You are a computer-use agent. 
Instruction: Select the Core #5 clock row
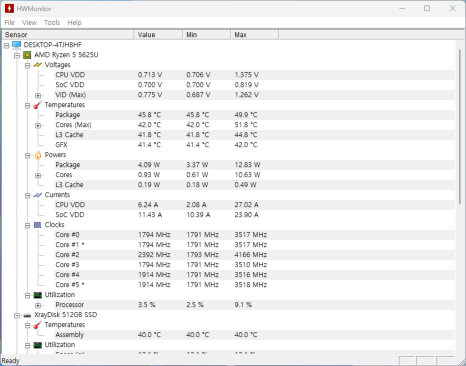[255, 285]
